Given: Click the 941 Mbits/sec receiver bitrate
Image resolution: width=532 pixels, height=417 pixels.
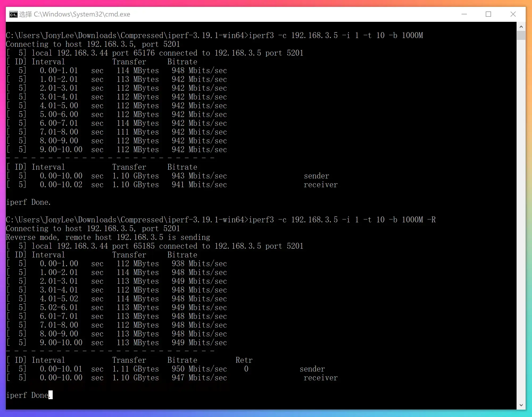Looking at the screenshot, I should tap(199, 185).
